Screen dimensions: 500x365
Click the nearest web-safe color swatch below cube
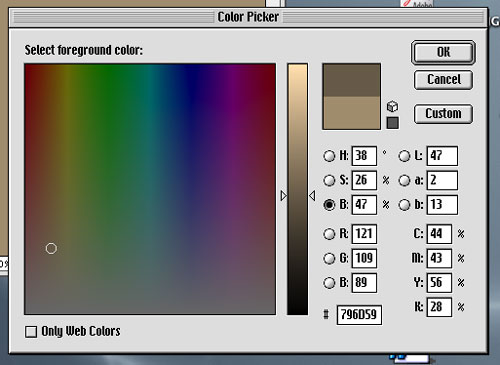pos(393,123)
